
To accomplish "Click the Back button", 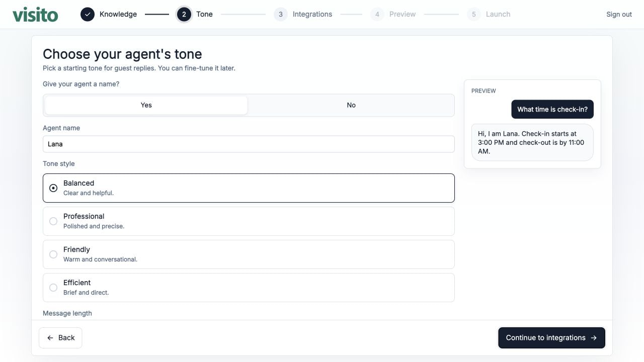I will (x=60, y=338).
